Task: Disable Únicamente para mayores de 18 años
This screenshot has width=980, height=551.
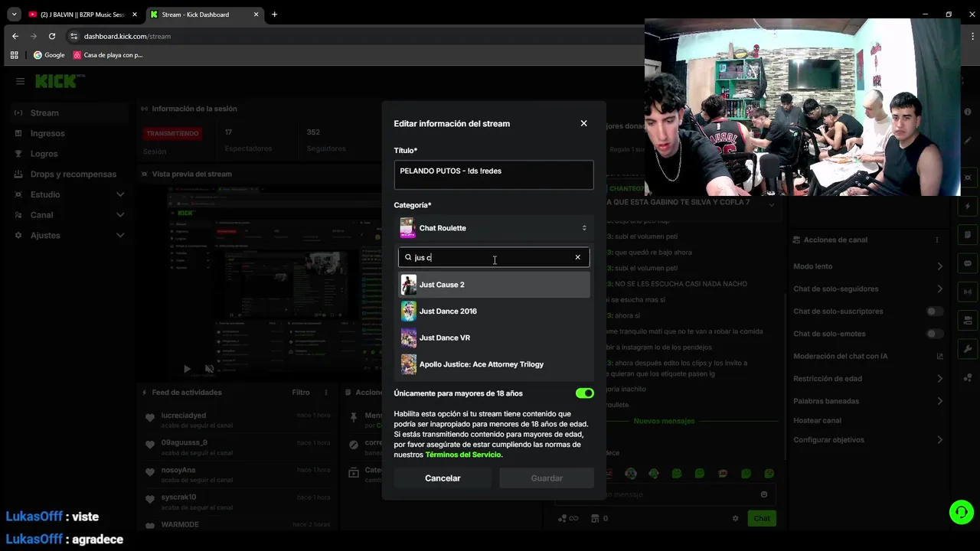Action: 584,393
